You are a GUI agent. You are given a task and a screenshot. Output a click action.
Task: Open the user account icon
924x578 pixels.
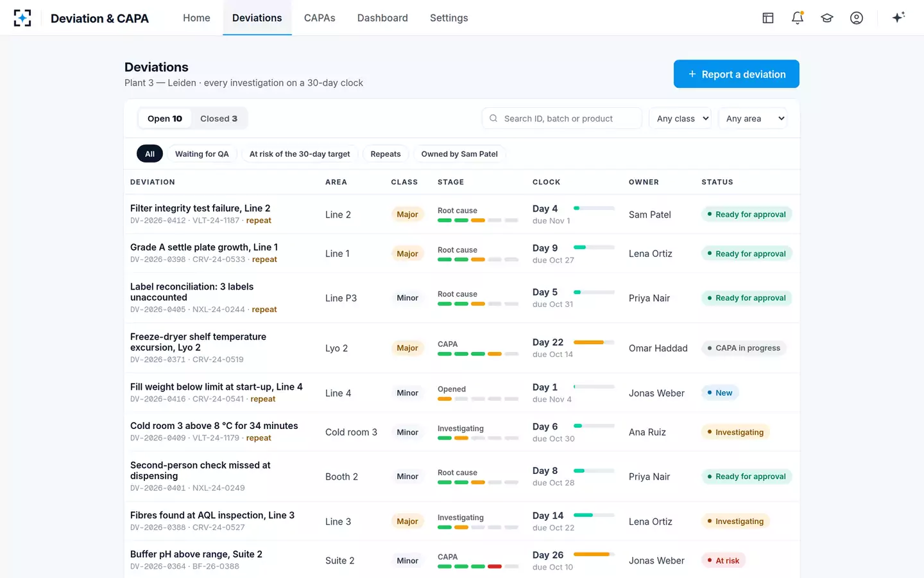click(x=857, y=18)
